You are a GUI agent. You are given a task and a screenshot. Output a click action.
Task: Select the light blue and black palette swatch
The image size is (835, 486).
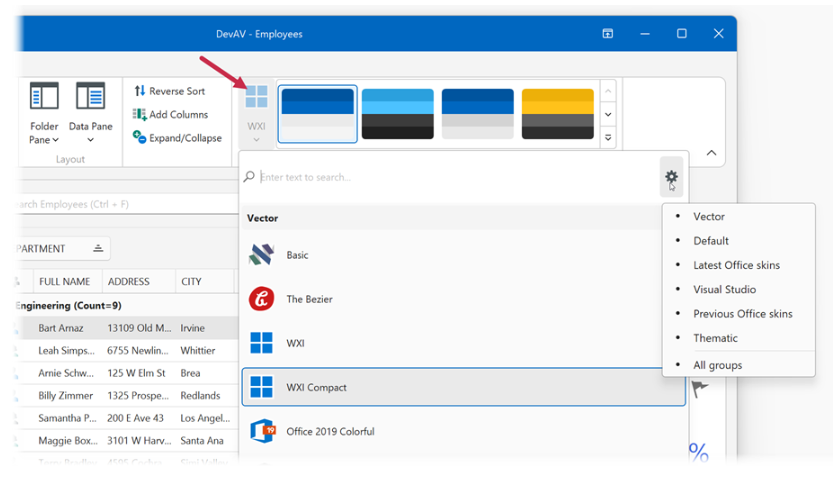tap(398, 114)
